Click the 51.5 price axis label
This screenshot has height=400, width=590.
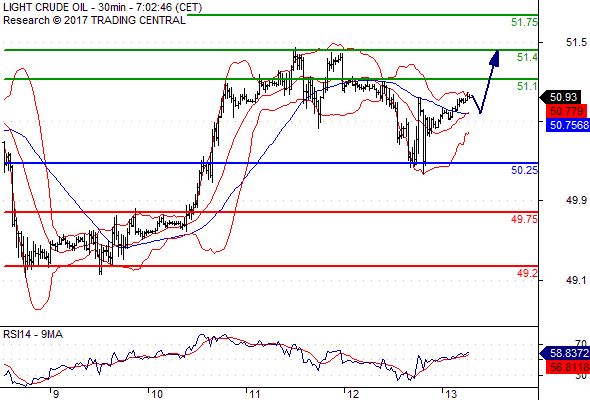coord(576,42)
